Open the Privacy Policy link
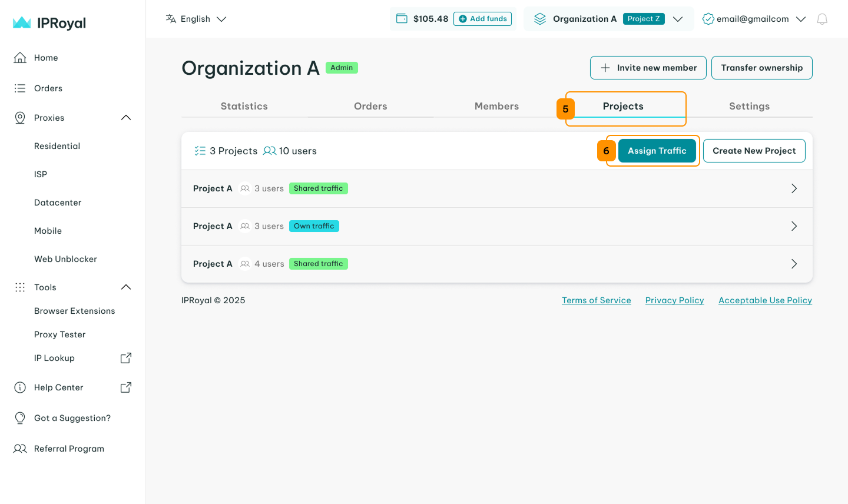Viewport: 848px width, 504px height. point(674,300)
